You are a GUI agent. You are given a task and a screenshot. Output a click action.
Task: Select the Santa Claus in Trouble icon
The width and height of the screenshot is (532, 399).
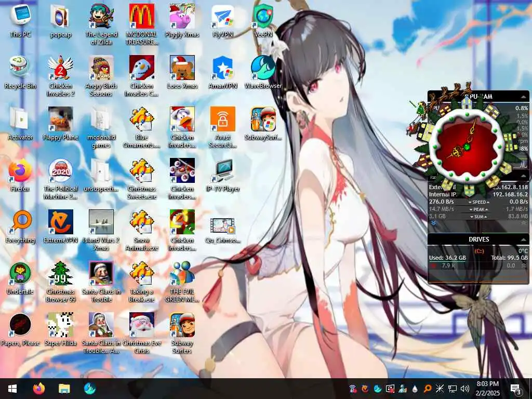101,282
